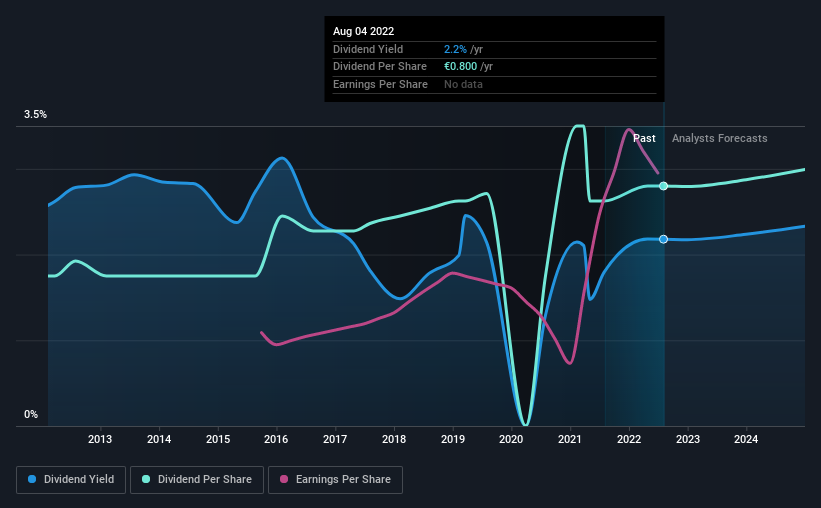Image resolution: width=821 pixels, height=508 pixels.
Task: Click the 2.2% dividend yield value
Action: 455,49
